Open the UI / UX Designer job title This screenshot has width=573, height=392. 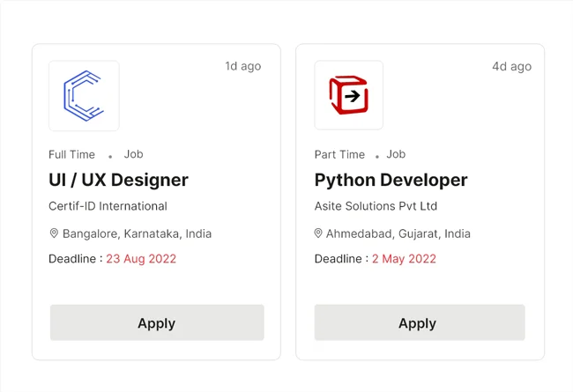118,181
